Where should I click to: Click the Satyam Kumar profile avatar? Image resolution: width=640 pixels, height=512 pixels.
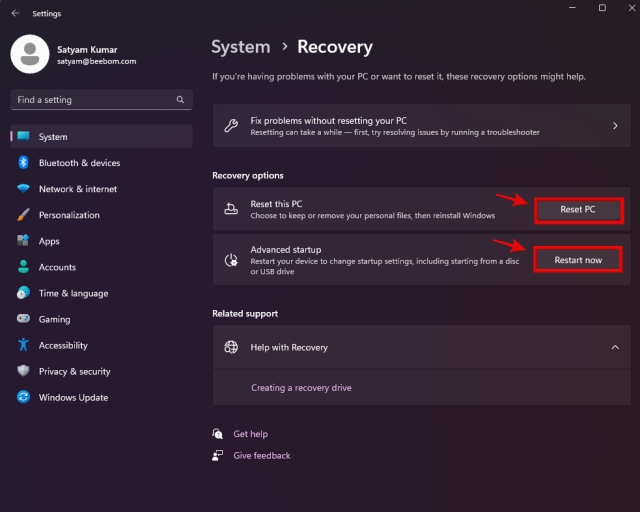point(30,54)
